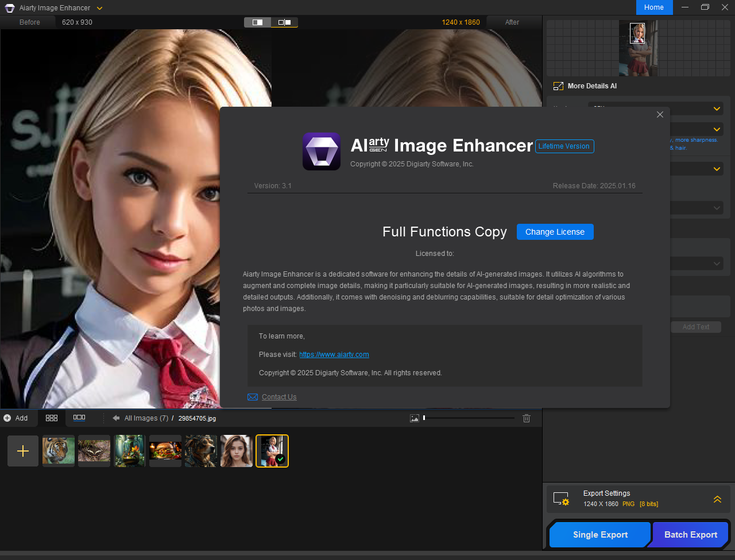Screen dimensions: 735x560
Task: Click the Single Export button
Action: click(x=600, y=535)
